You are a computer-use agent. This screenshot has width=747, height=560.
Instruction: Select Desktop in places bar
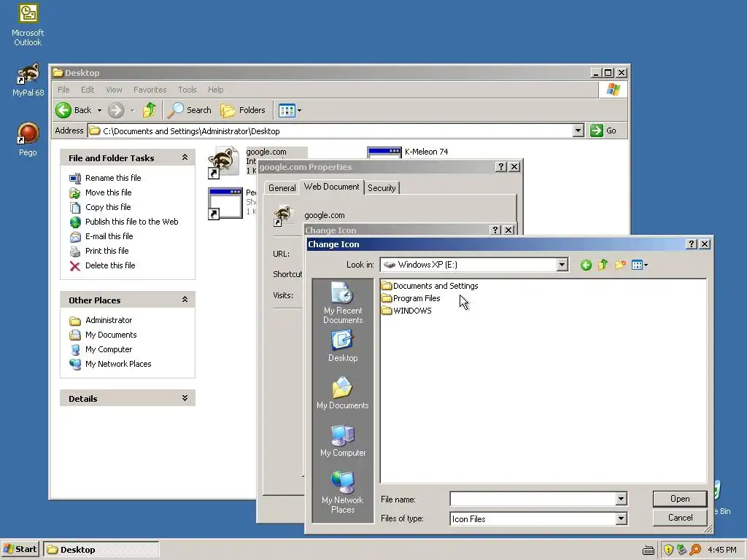pyautogui.click(x=343, y=346)
